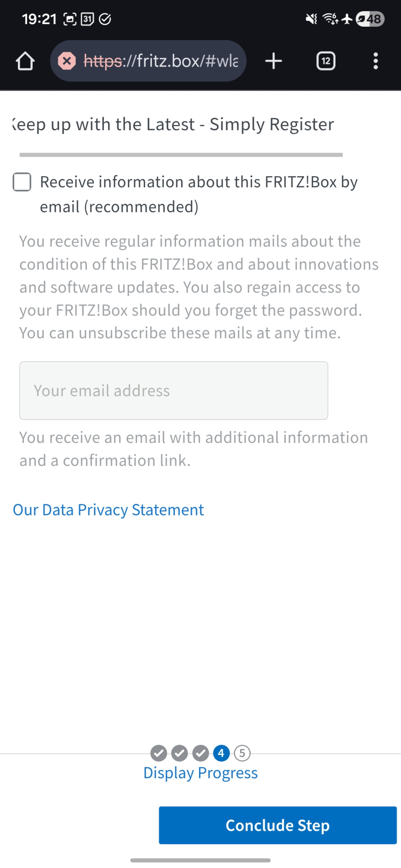Image resolution: width=401 pixels, height=868 pixels.
Task: Open the tab switcher showing 12 tabs
Action: click(x=326, y=61)
